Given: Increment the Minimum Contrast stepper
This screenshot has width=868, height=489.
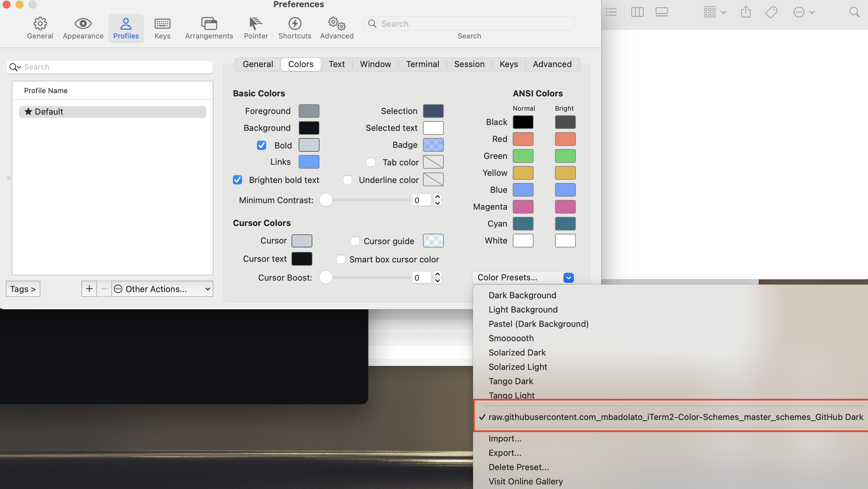Looking at the screenshot, I should [x=437, y=197].
